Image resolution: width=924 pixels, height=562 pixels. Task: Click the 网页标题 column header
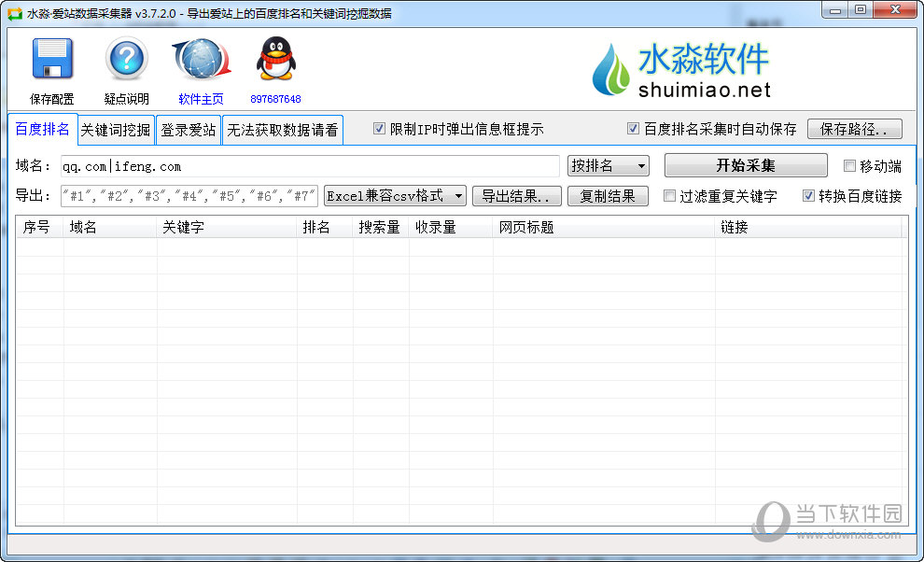(x=604, y=228)
